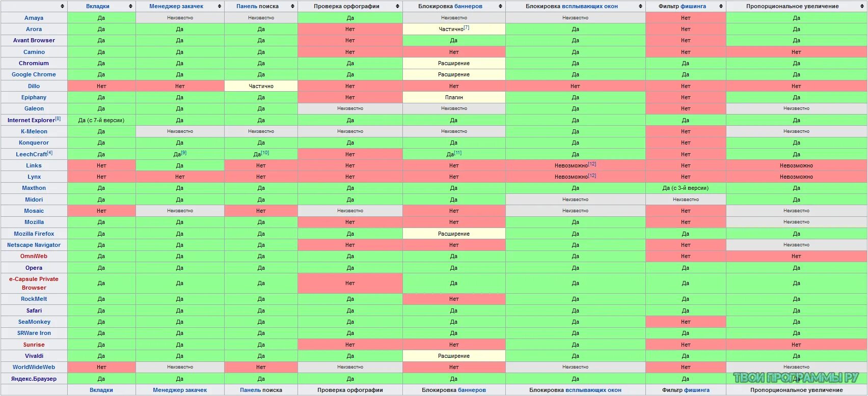Open the RockMelt browser link

click(x=34, y=299)
